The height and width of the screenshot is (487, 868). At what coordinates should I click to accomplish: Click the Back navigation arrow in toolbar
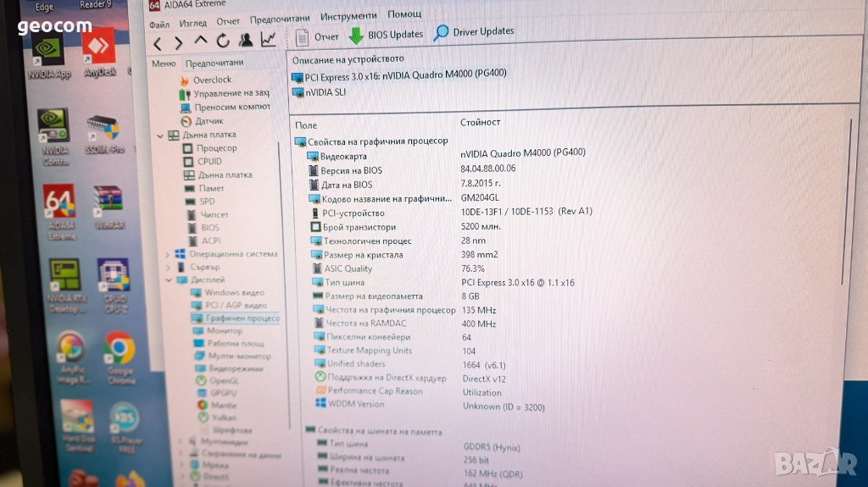point(158,43)
